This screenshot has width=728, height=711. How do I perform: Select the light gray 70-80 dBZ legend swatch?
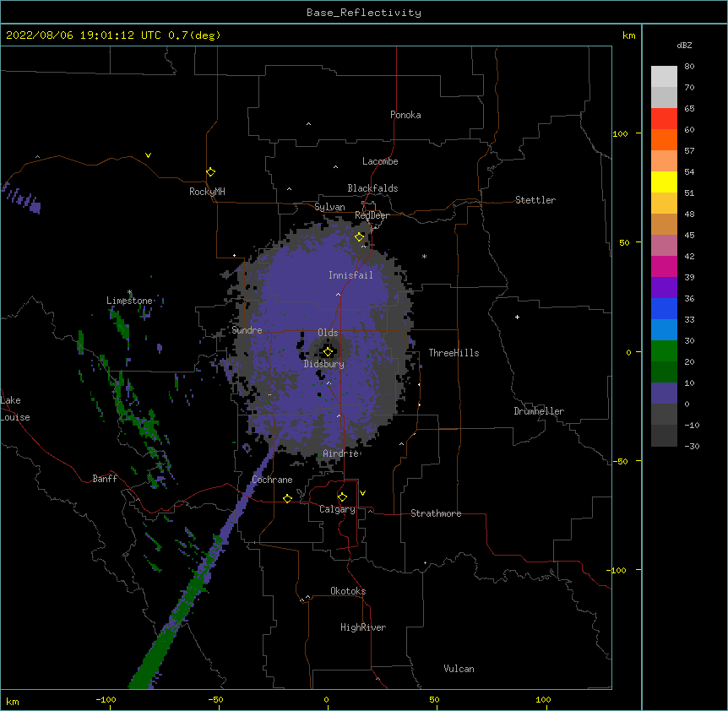coord(664,77)
